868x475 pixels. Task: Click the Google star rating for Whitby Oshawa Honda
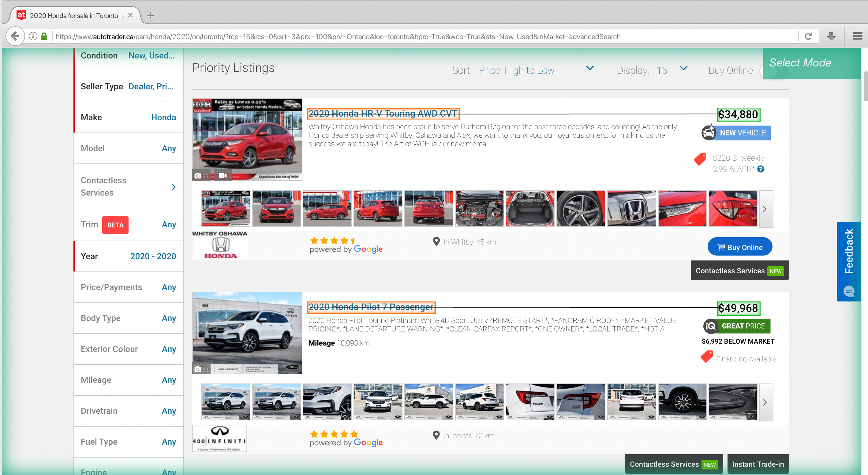(x=333, y=241)
